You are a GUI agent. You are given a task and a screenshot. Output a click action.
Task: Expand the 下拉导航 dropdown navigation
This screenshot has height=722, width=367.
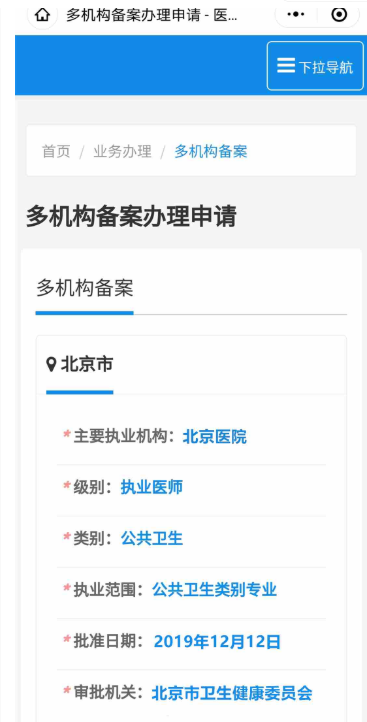315,66
